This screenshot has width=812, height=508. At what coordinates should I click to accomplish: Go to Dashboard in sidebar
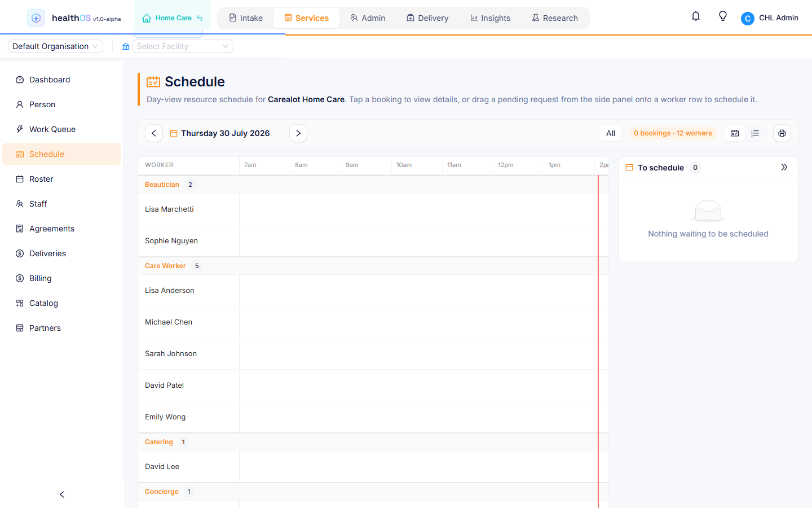point(61,80)
